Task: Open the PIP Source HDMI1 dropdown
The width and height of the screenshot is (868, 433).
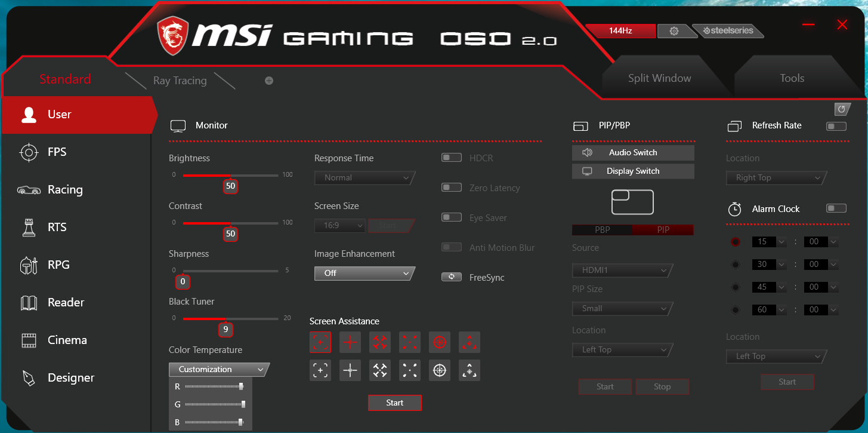Action: (622, 271)
